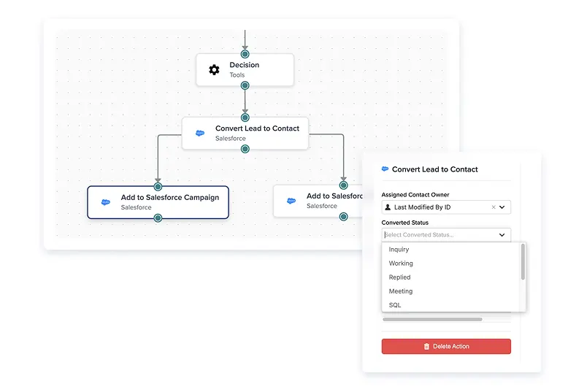Click the gear icon on Decision node
Image resolution: width=584 pixels, height=392 pixels.
click(214, 69)
